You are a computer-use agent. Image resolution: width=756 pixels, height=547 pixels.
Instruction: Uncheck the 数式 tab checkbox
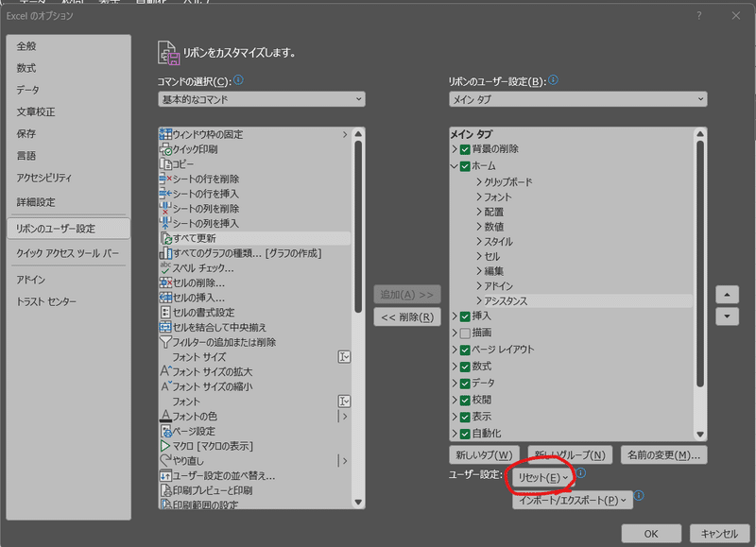point(465,367)
